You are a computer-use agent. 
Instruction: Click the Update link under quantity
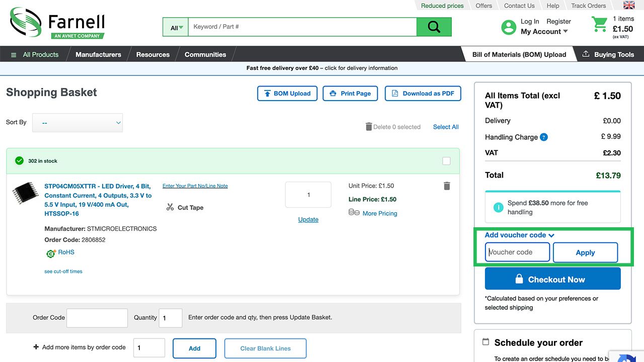click(308, 219)
